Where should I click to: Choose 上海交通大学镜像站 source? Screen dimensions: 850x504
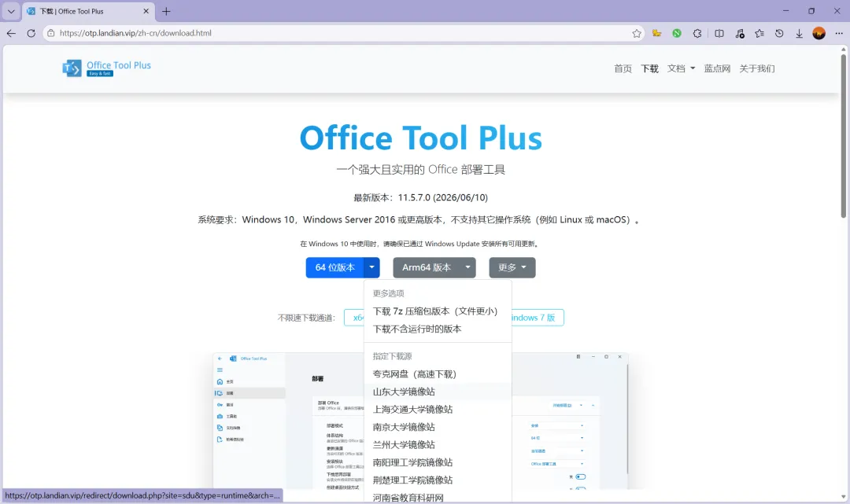click(x=438, y=410)
